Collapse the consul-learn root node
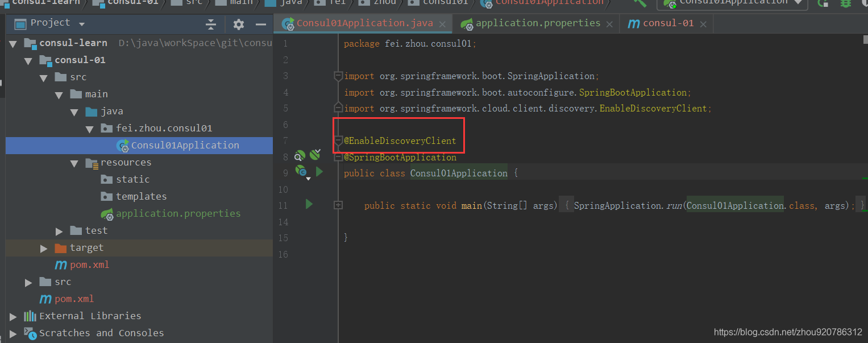This screenshot has height=343, width=868. pyautogui.click(x=13, y=43)
